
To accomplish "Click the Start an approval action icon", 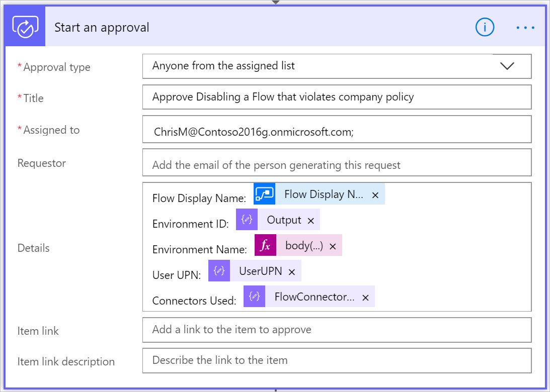I will click(x=25, y=27).
